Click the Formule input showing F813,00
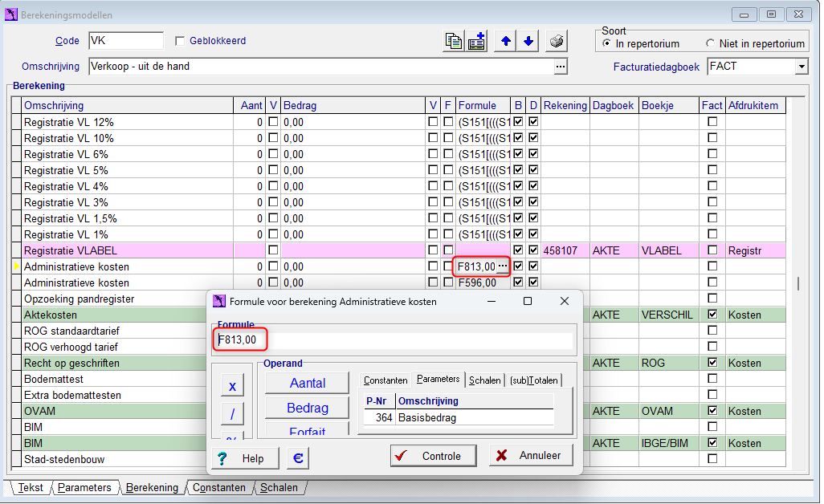 394,340
